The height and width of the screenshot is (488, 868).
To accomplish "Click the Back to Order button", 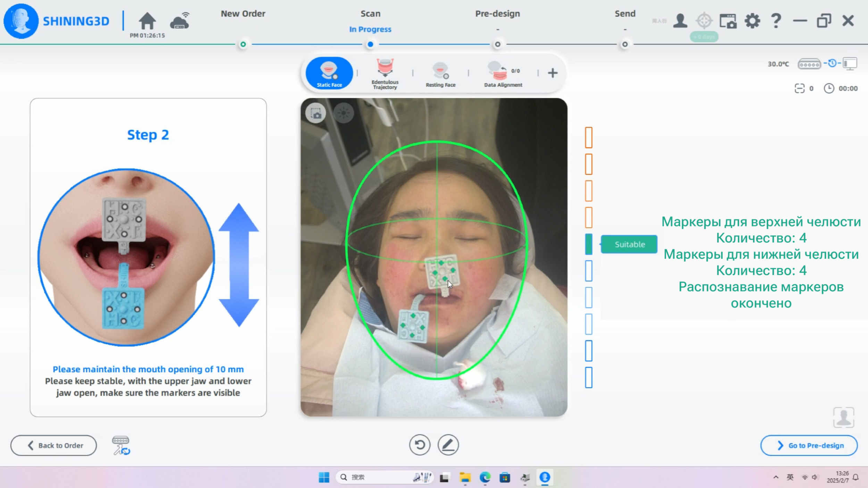I will tap(54, 445).
